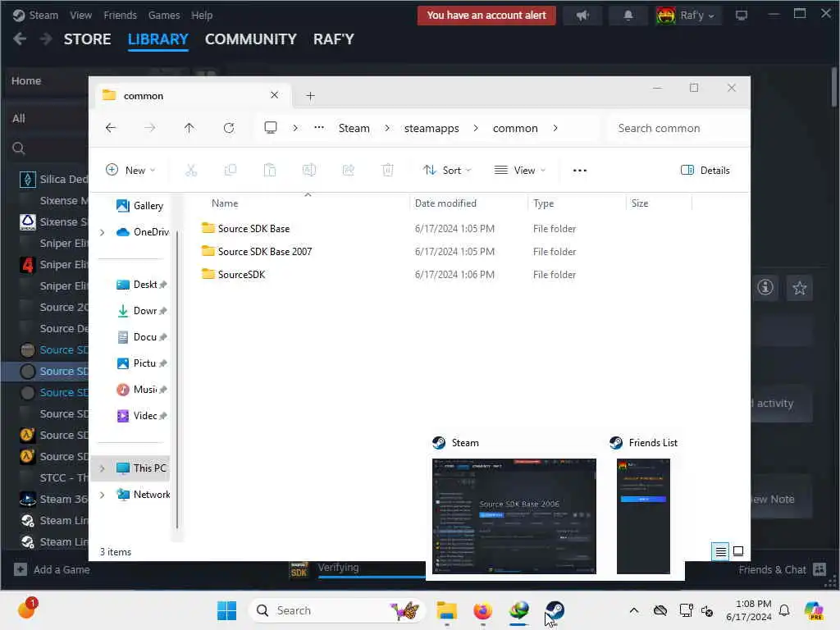The height and width of the screenshot is (630, 840).
Task: Open the Help menu in Steam
Action: click(x=202, y=16)
